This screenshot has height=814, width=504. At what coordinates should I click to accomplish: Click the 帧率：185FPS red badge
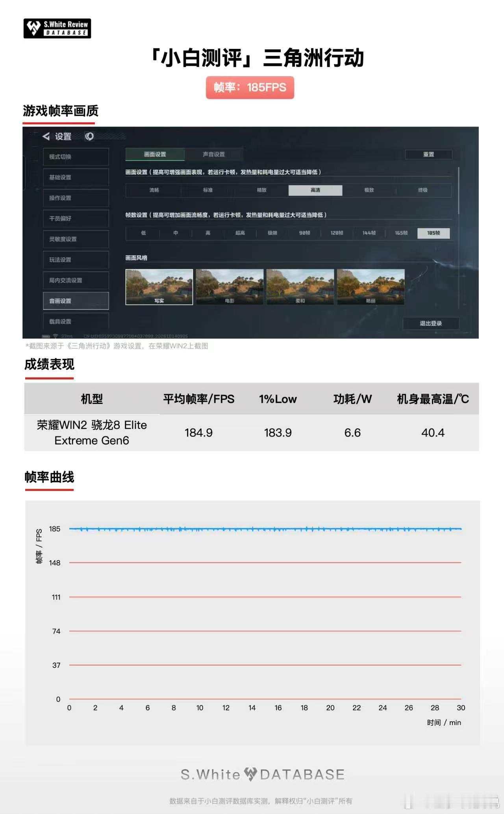(x=250, y=87)
